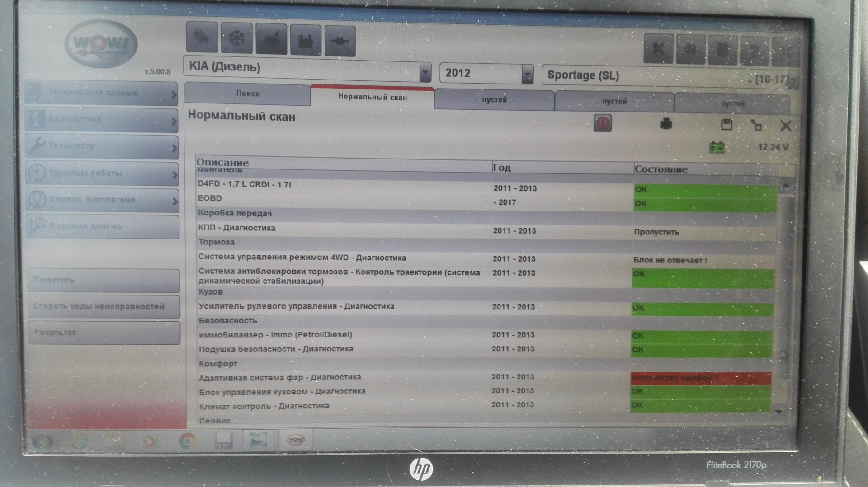Expand the Техосмотр sidebar menu
868x487 pixels.
click(x=102, y=146)
